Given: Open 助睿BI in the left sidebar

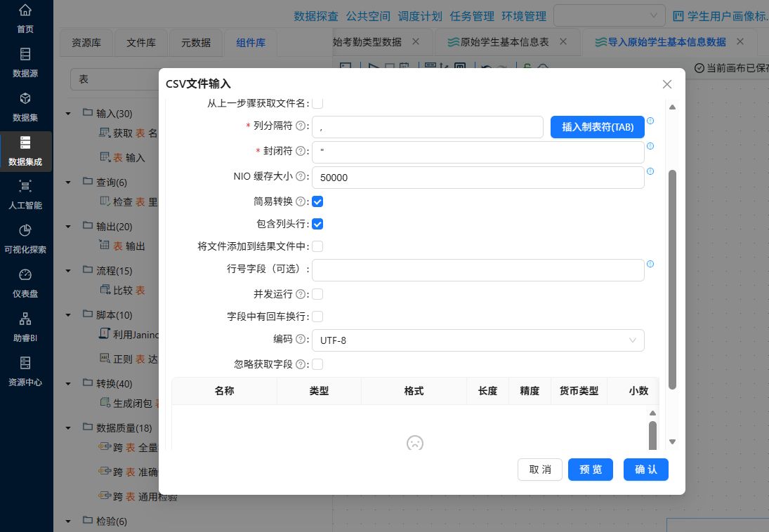Looking at the screenshot, I should pyautogui.click(x=25, y=327).
